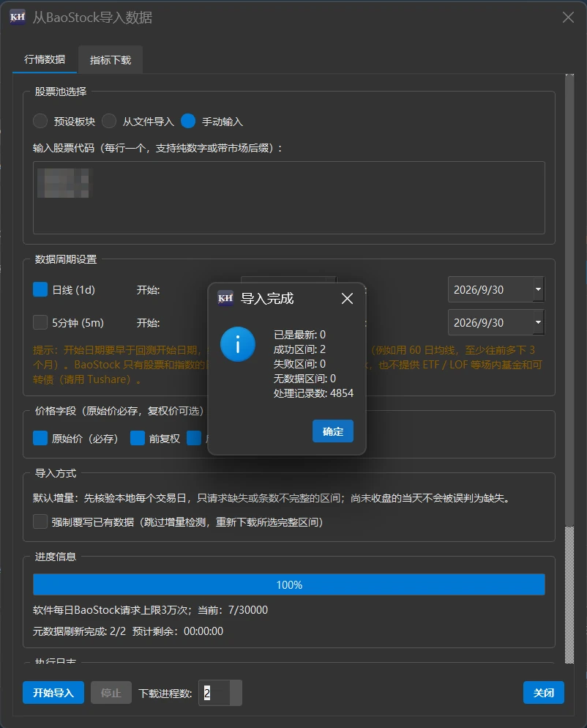Click the text 失败区间: 0
Viewport: 587px width, 728px height.
tap(299, 363)
